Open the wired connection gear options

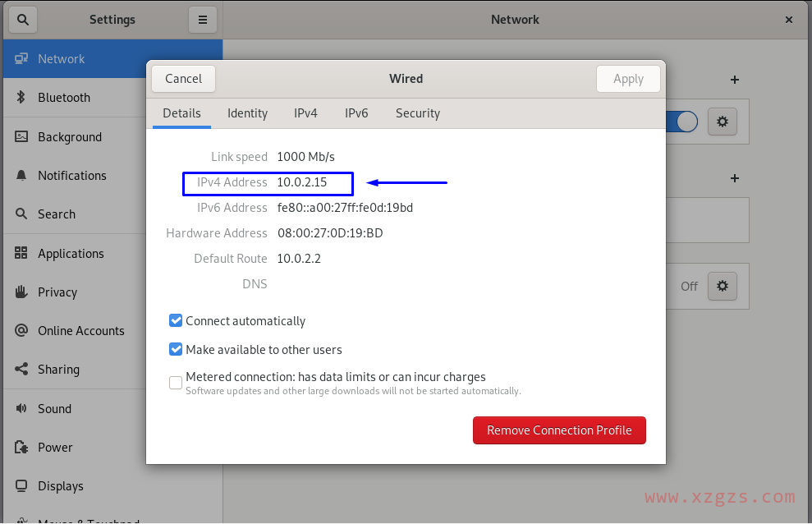[x=721, y=121]
